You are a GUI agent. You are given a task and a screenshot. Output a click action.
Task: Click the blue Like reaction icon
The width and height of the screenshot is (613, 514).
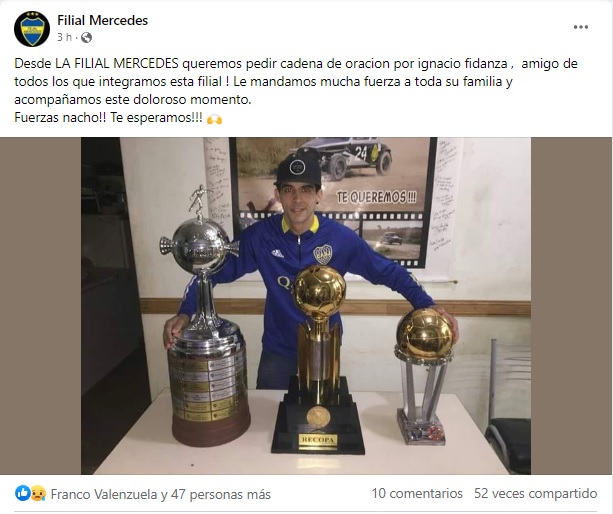click(23, 493)
